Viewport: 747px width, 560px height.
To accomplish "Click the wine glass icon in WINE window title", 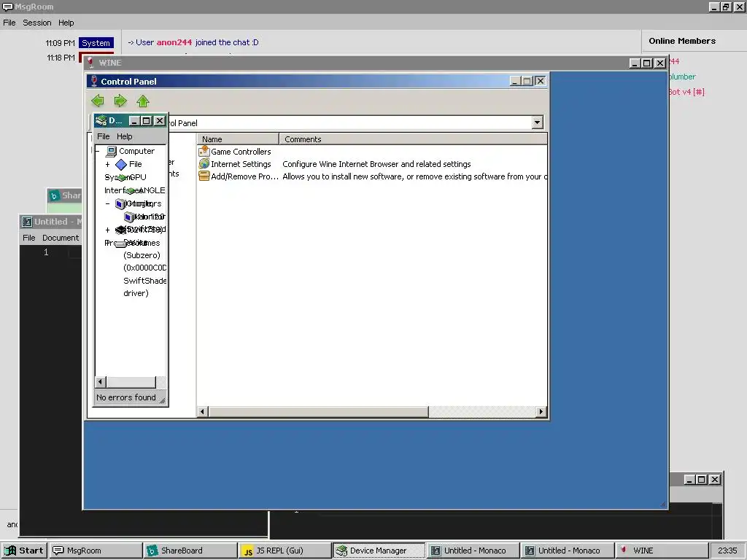I will tap(91, 63).
